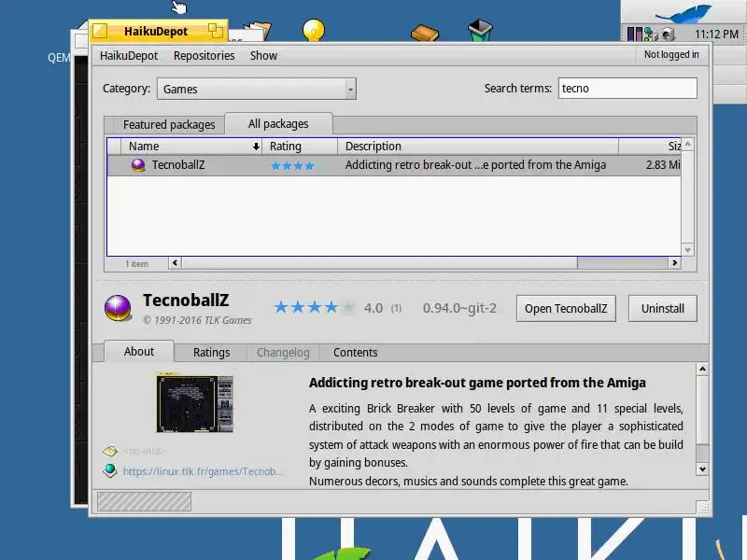The width and height of the screenshot is (747, 560).
Task: Switch to the Changelog tab
Action: click(283, 353)
